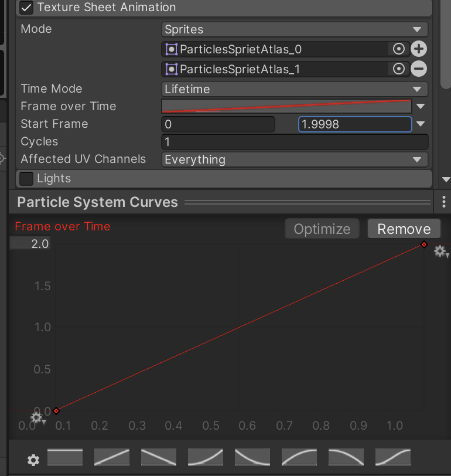Expand Affected UV Channels dropdown
The height and width of the screenshot is (476, 451).
point(295,159)
